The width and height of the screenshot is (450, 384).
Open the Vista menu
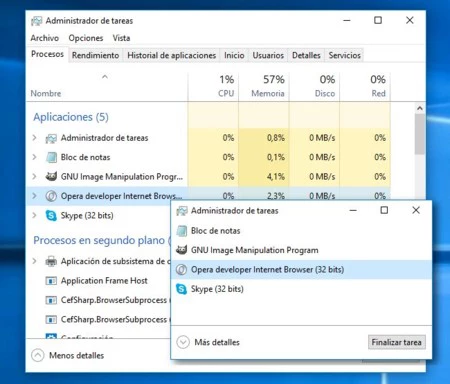click(x=121, y=38)
